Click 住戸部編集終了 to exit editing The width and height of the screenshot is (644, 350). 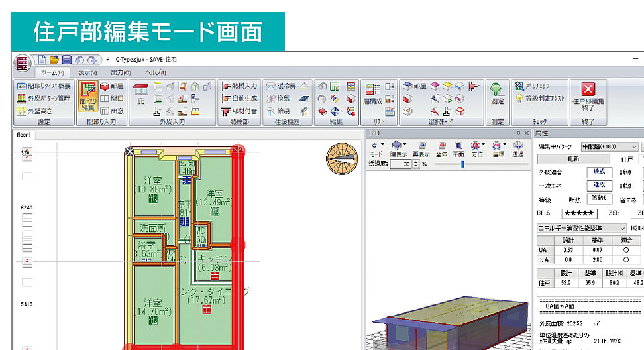click(588, 97)
